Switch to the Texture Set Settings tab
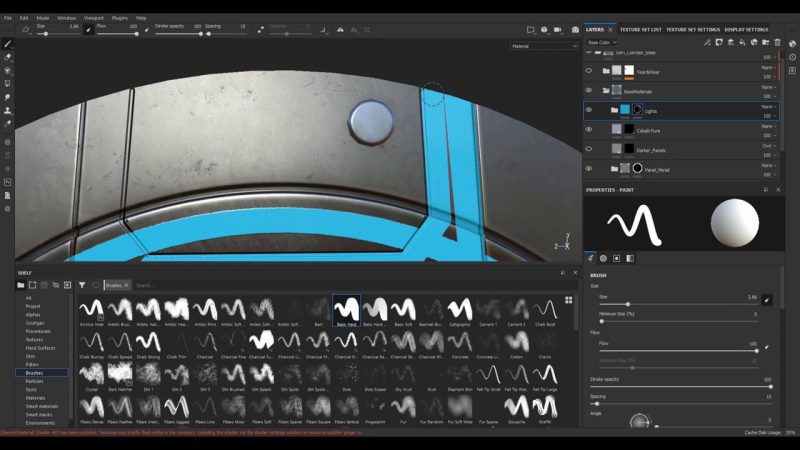The image size is (800, 450). [692, 30]
